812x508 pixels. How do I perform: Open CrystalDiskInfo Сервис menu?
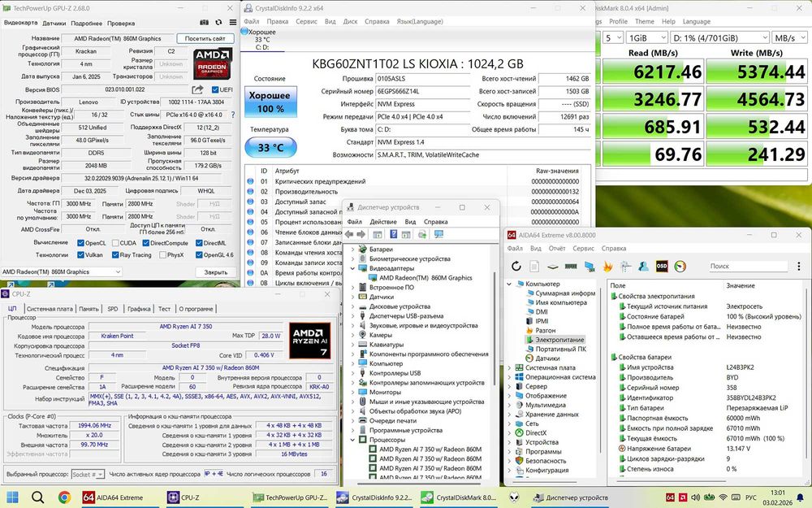pos(306,21)
